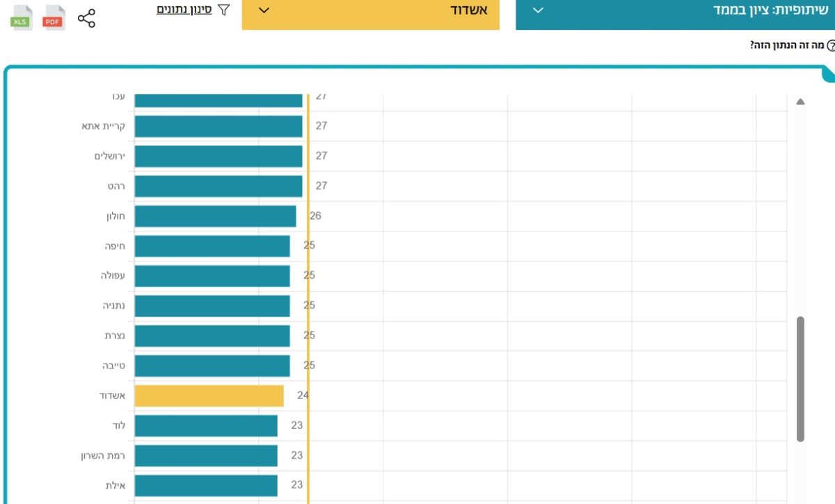835x504 pixels.
Task: Download the data as XLS file
Action: click(22, 18)
